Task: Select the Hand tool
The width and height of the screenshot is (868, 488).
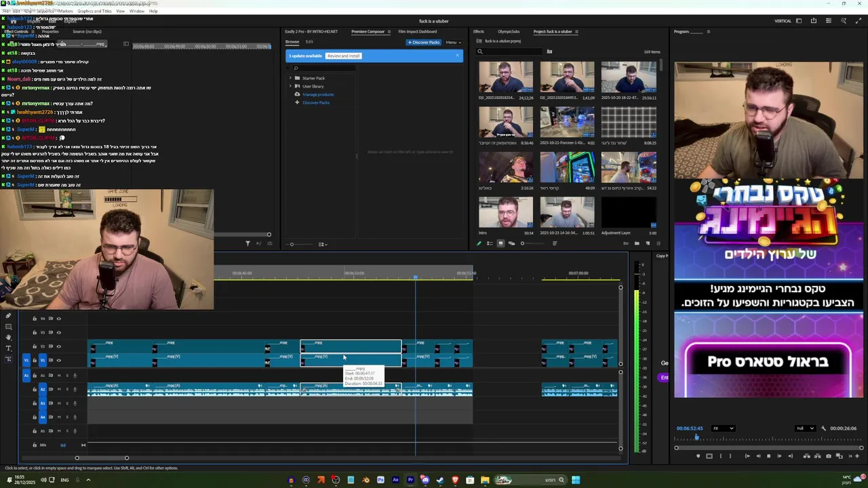Action: pyautogui.click(x=8, y=338)
